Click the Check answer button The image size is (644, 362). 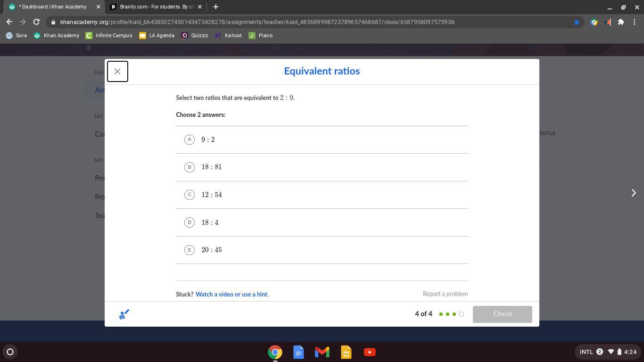tap(502, 314)
